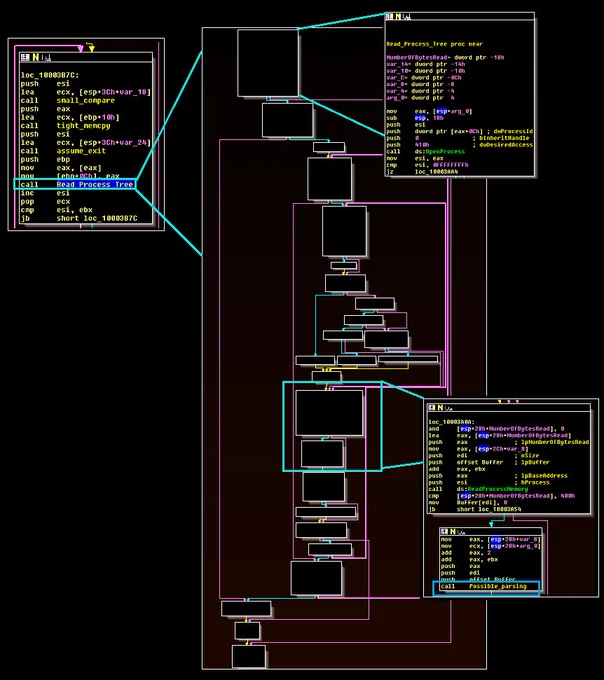Click 'var_C= dword ptr -0Ch' declaration
This screenshot has height=680, width=604.
point(424,78)
